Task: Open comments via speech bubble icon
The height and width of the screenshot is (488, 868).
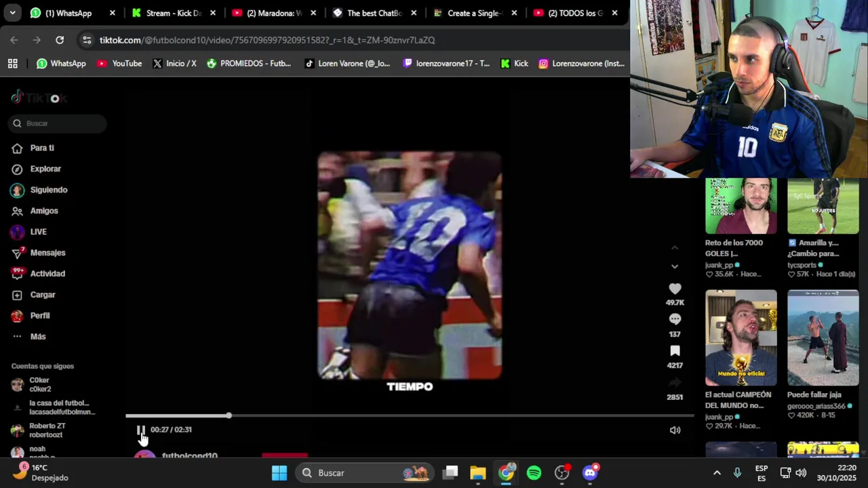Action: [x=675, y=319]
